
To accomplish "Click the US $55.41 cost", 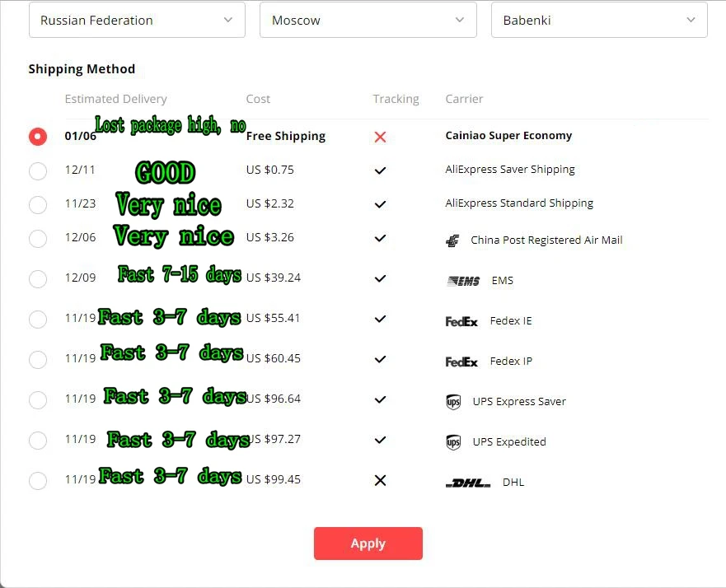I will 273,318.
